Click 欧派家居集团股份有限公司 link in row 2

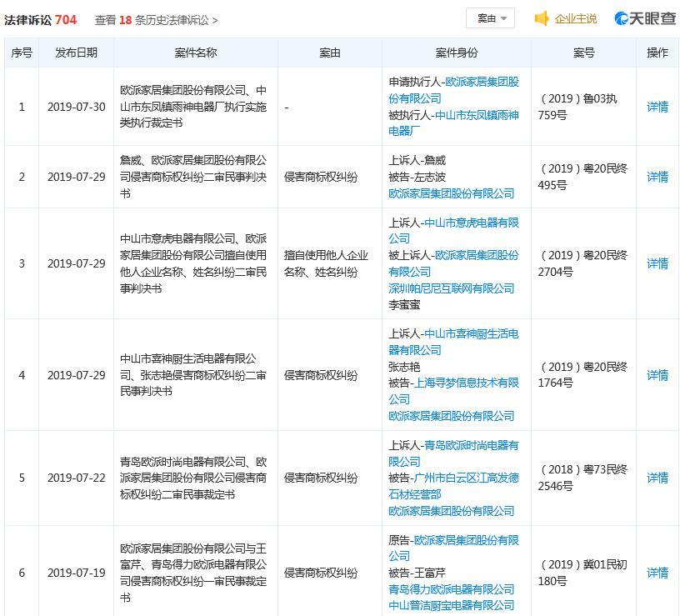coord(452,193)
